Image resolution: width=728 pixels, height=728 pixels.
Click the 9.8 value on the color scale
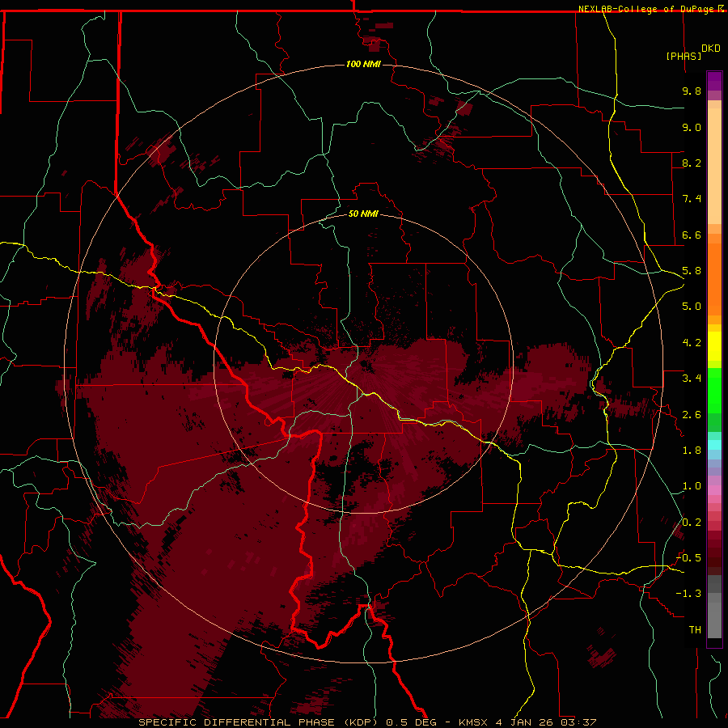[x=692, y=91]
